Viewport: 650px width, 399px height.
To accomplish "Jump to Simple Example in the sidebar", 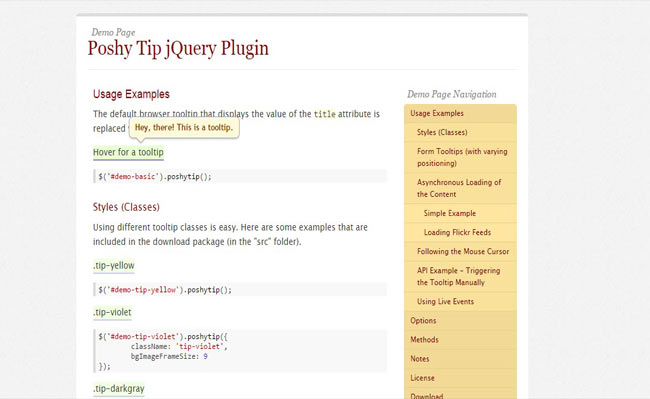I will (x=460, y=213).
